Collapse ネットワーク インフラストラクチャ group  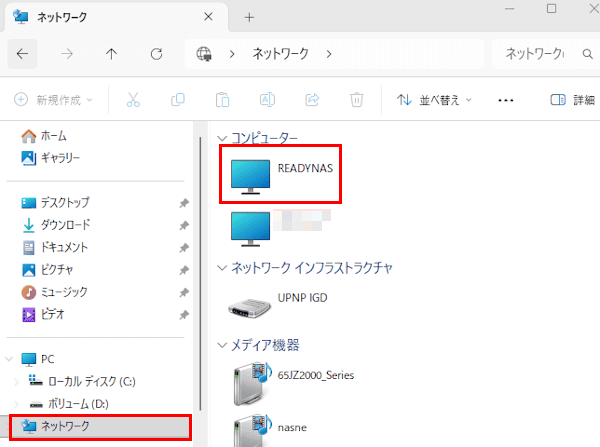pyautogui.click(x=222, y=268)
